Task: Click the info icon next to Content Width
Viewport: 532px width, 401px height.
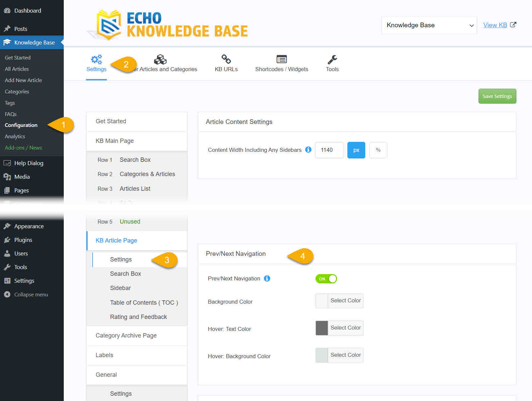Action: click(308, 150)
